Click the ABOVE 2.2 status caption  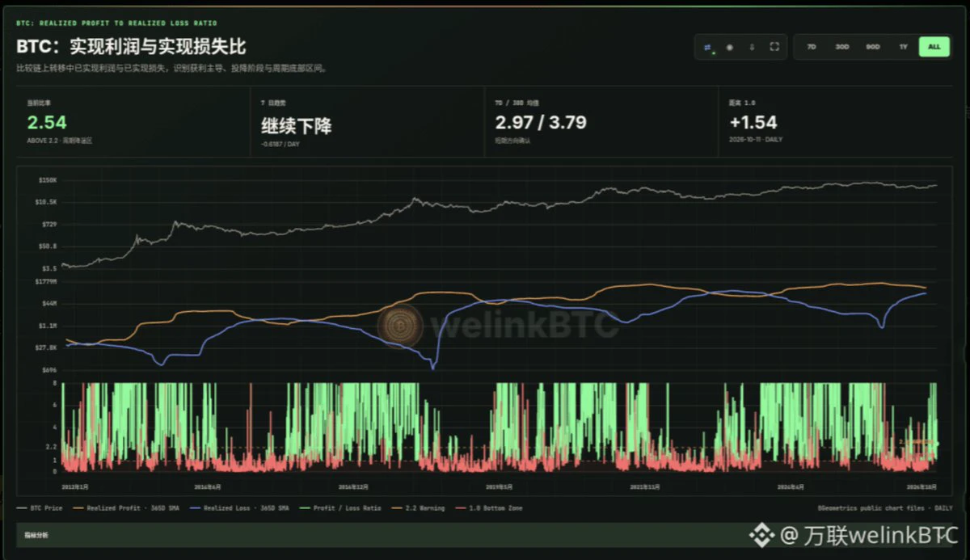(60, 140)
